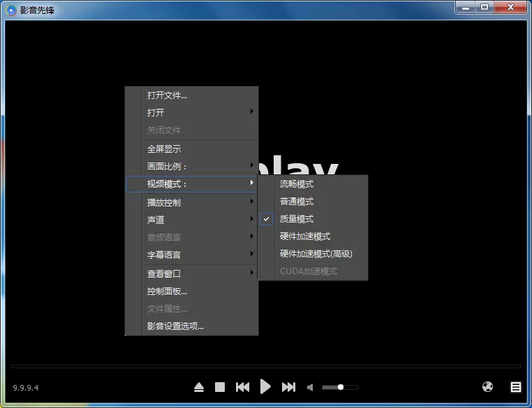
Task: Open 影音设置选项... entry
Action: click(x=192, y=326)
